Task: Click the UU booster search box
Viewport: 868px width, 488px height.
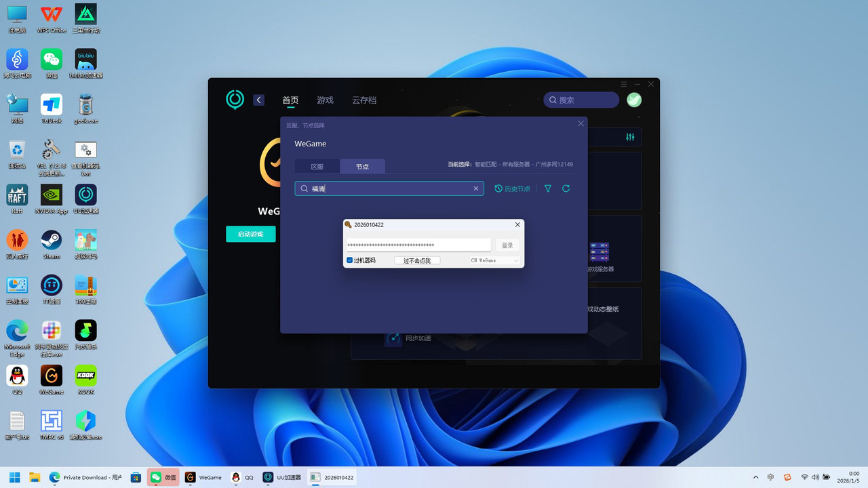Action: click(581, 100)
